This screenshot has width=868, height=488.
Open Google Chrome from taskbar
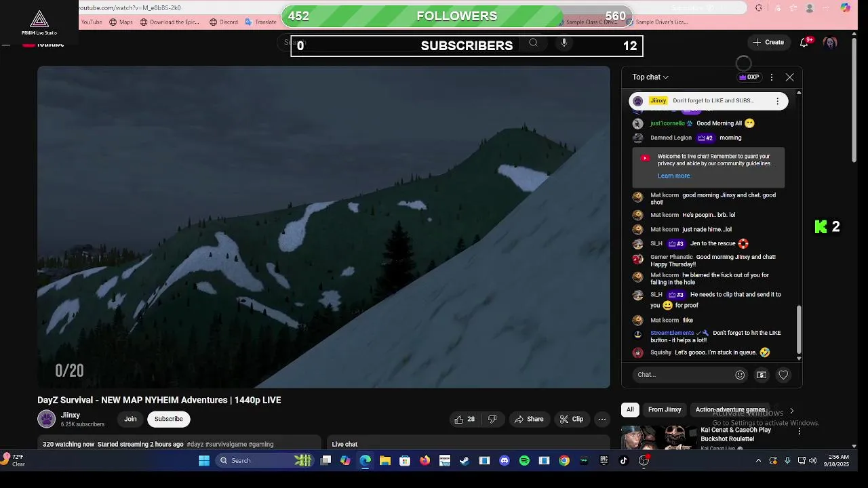[564, 461]
